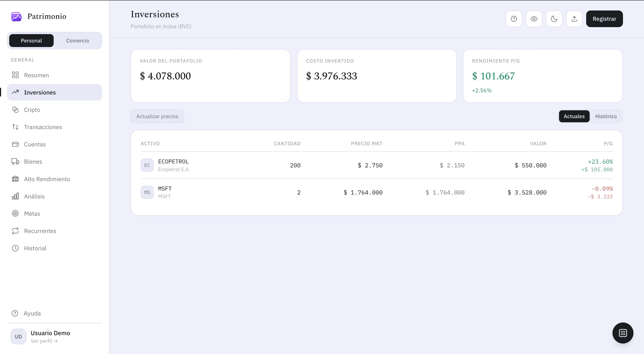Select the ECOPETROL asset name

pyautogui.click(x=173, y=161)
